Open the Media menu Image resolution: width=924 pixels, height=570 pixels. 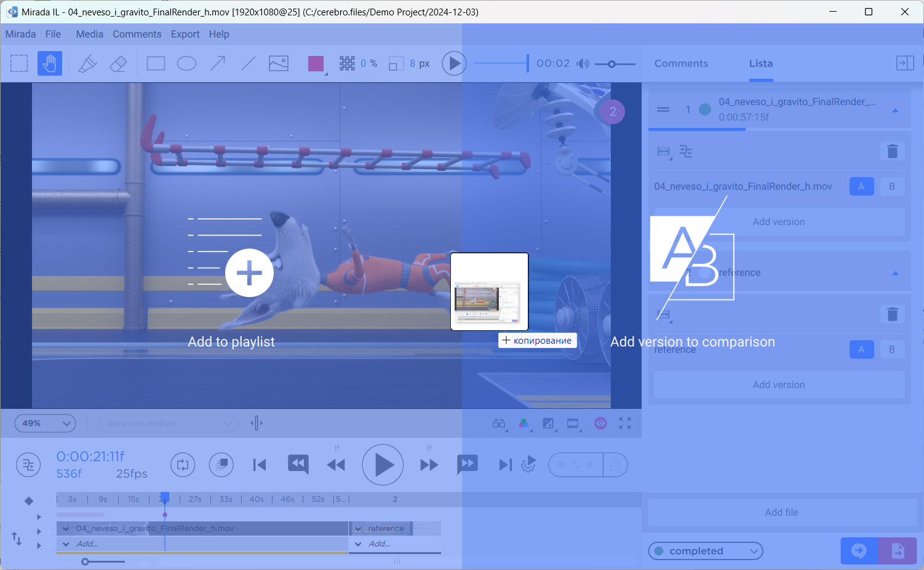pos(90,34)
